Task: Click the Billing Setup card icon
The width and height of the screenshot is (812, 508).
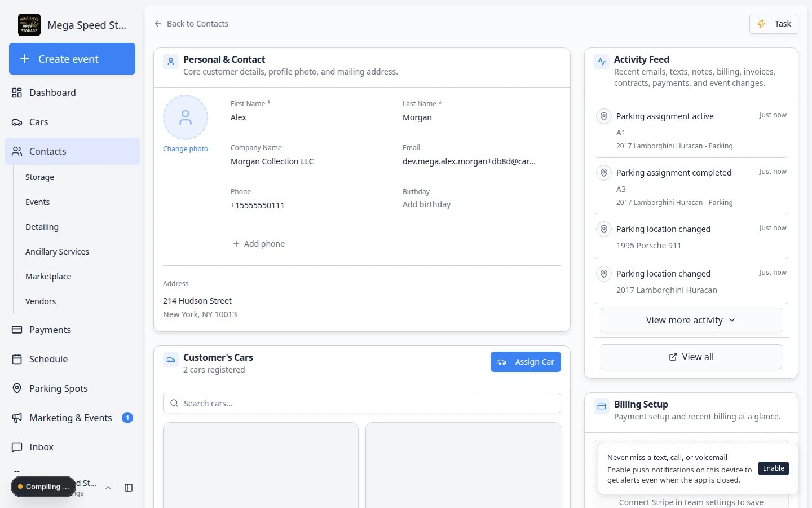Action: pos(602,406)
